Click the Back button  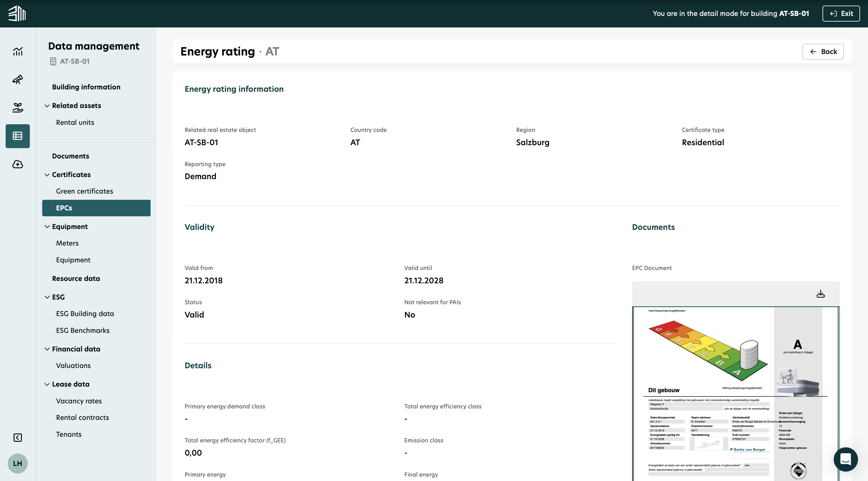823,52
